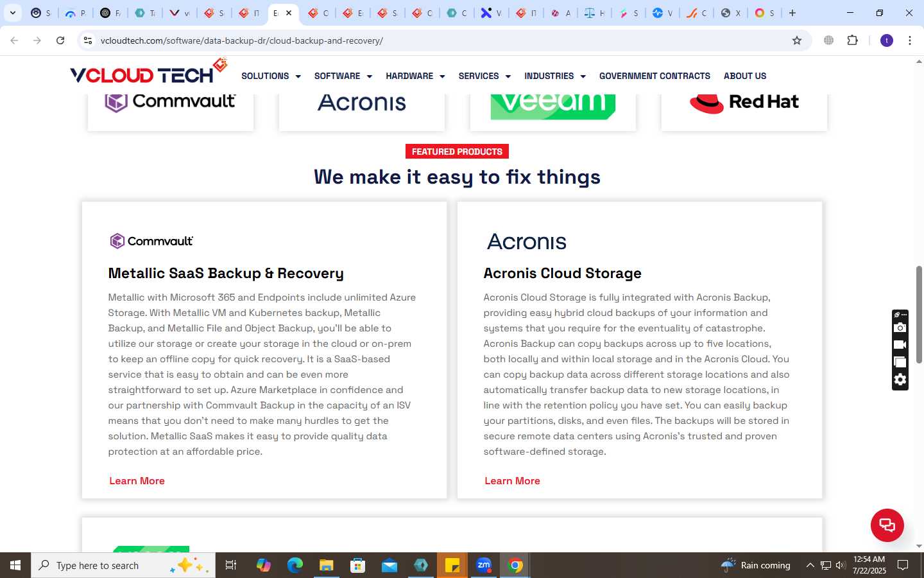Learn More about Acronis Cloud Storage
The width and height of the screenshot is (924, 578).
click(x=512, y=480)
